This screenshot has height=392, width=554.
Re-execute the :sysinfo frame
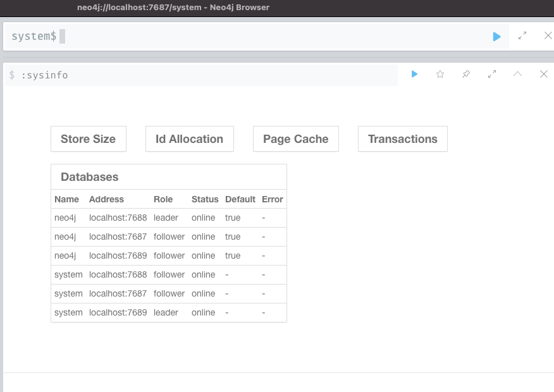414,74
